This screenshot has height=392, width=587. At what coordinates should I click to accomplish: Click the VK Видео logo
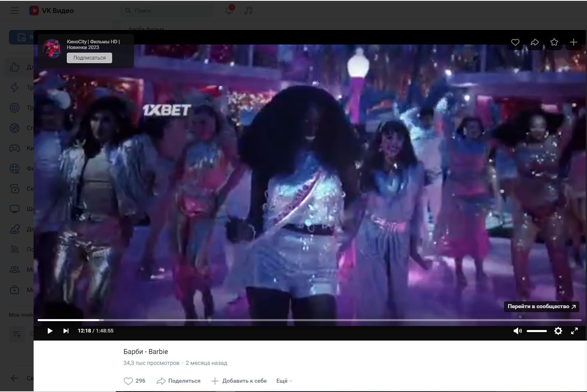tap(51, 11)
